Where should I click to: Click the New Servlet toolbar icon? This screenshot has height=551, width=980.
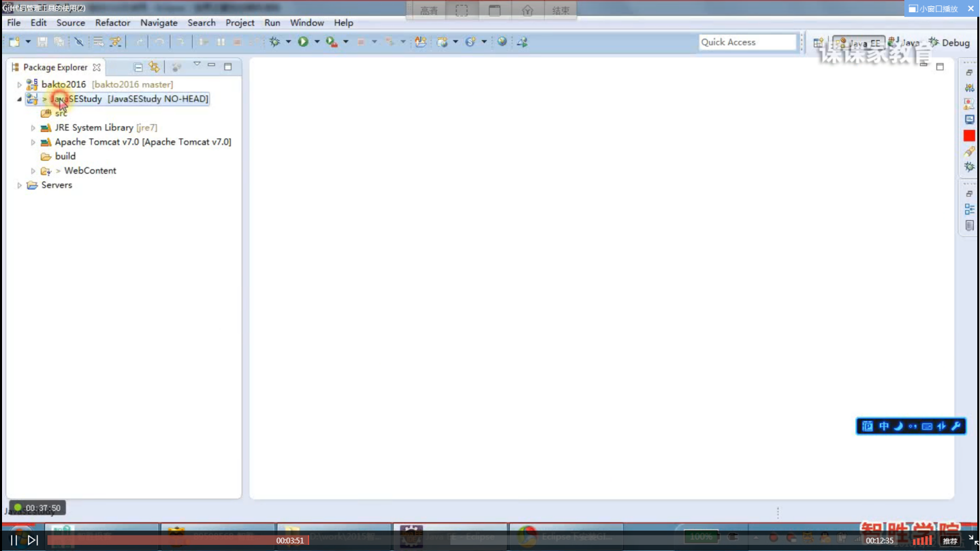click(471, 42)
